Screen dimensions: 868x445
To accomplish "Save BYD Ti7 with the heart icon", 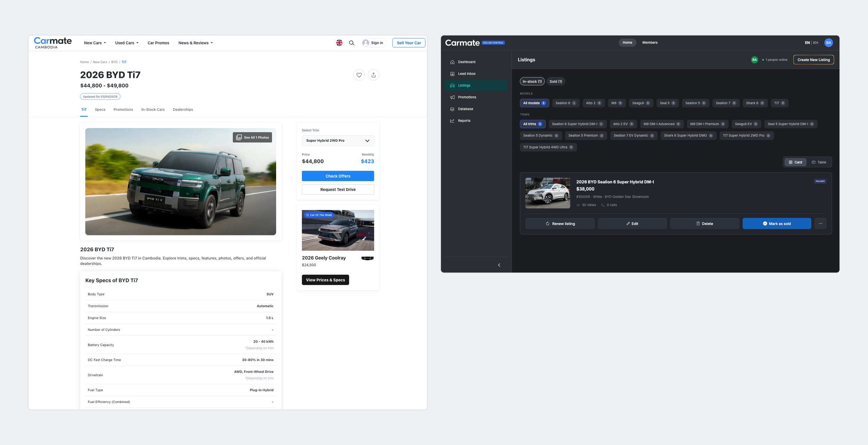I will [359, 75].
